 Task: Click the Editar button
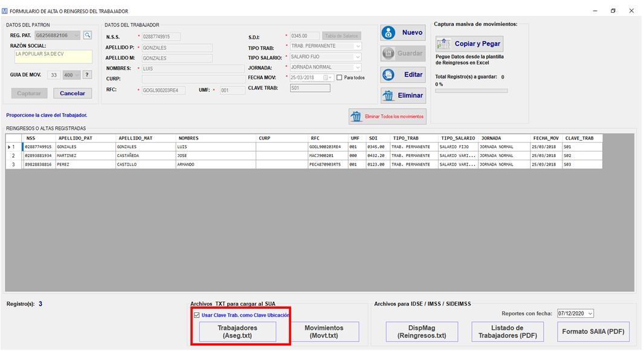[403, 75]
